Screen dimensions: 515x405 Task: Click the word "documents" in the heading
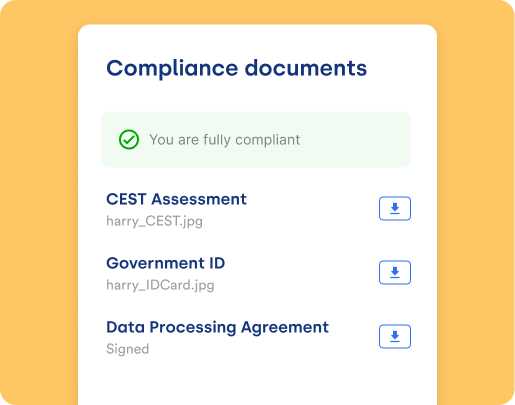[306, 68]
